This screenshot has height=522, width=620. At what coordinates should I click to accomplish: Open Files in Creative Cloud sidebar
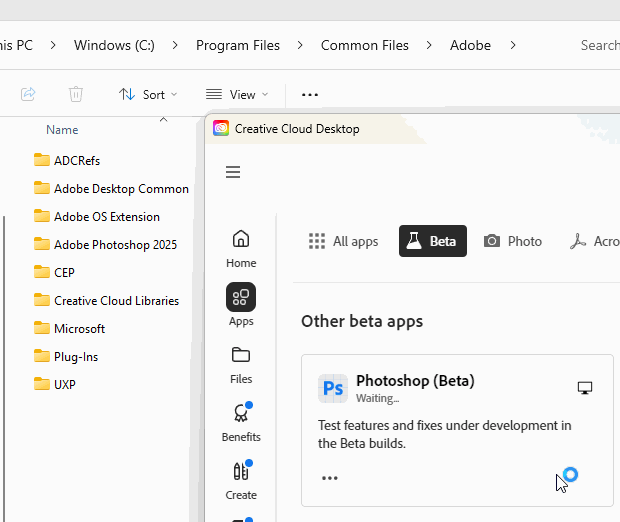coord(241,365)
